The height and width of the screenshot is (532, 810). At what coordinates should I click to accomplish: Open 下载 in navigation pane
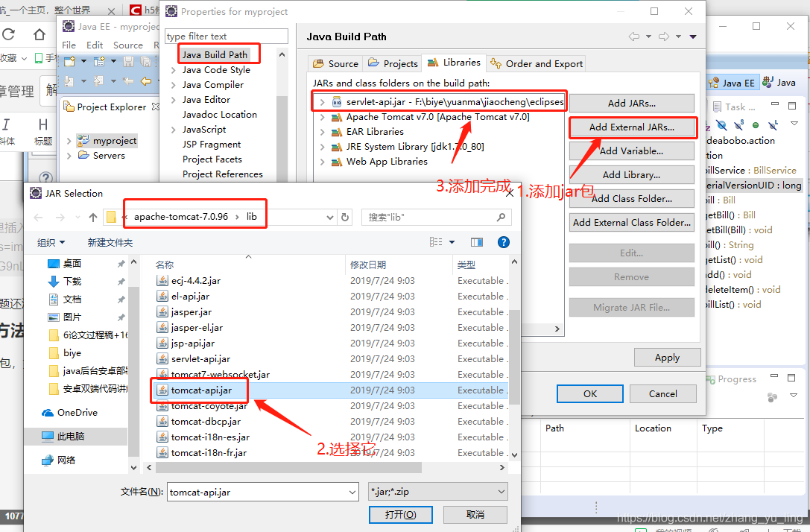[x=72, y=282]
